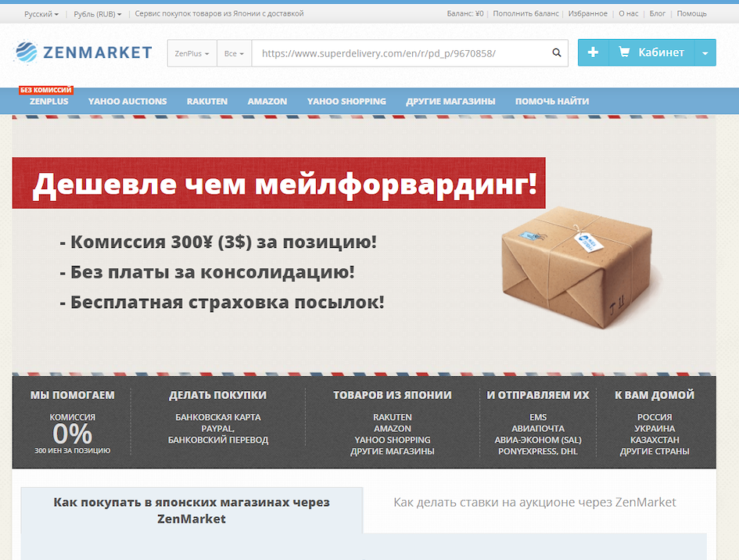
Task: Open the YAHOO SHOPPING menu item
Action: click(x=346, y=102)
